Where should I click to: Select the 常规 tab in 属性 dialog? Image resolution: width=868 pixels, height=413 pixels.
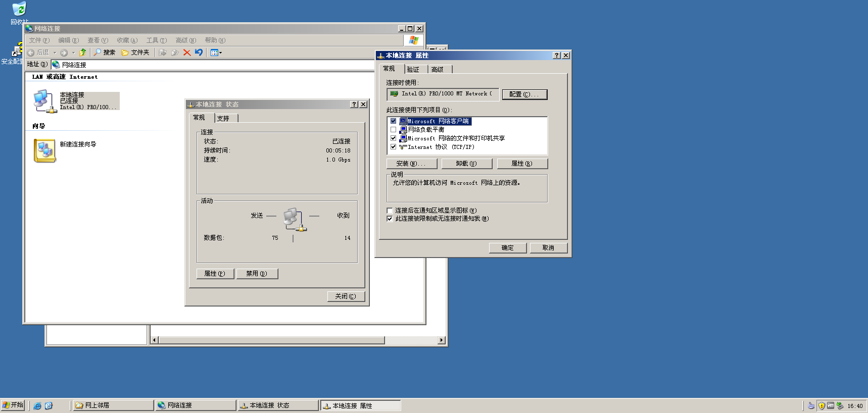(x=391, y=69)
